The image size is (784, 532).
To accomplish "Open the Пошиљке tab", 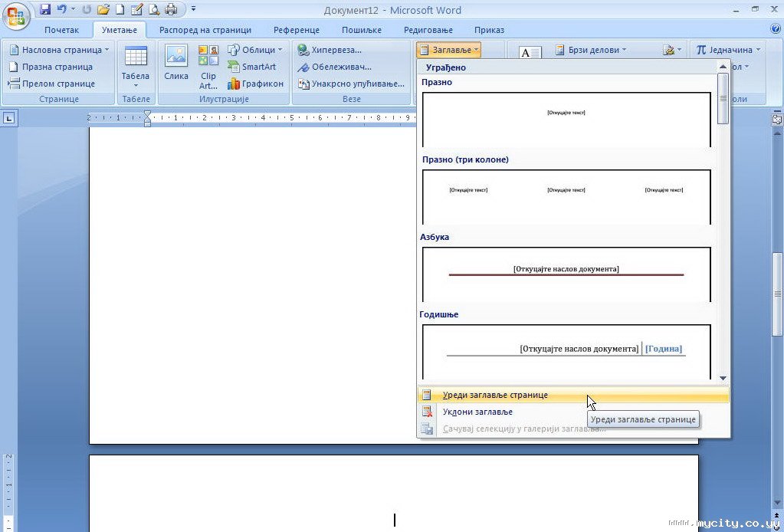I will (x=362, y=30).
